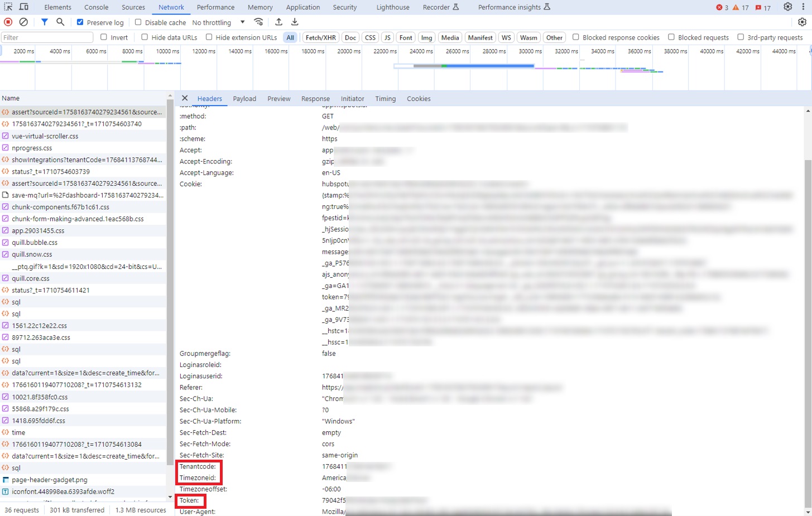The height and width of the screenshot is (516, 812).
Task: Enable the Disable cache checkbox
Action: click(x=138, y=22)
